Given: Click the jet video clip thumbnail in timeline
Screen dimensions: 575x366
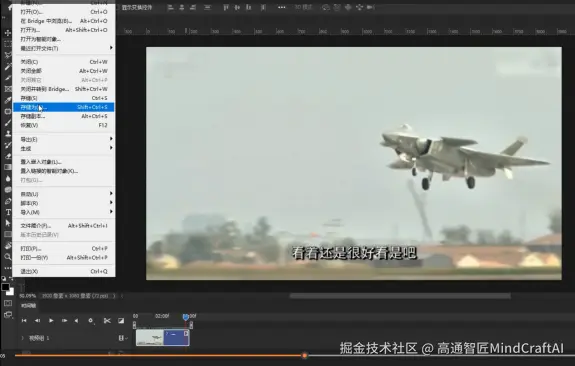Looking at the screenshot, I should pos(150,337).
